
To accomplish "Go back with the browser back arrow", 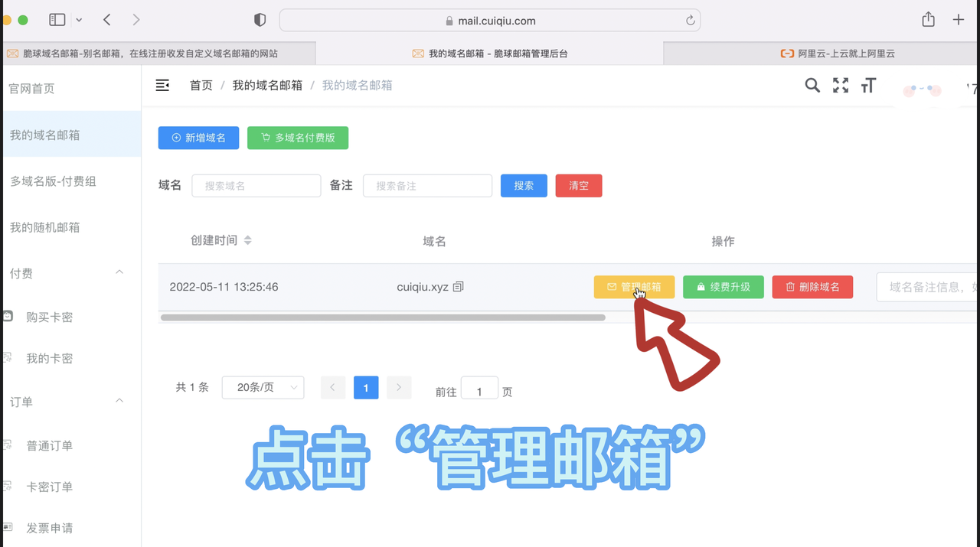I will 107,20.
